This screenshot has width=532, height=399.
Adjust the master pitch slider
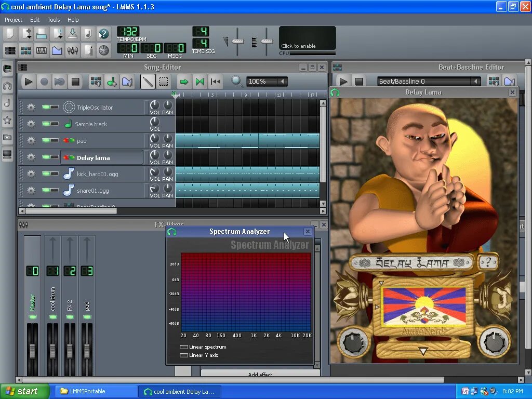[x=267, y=42]
